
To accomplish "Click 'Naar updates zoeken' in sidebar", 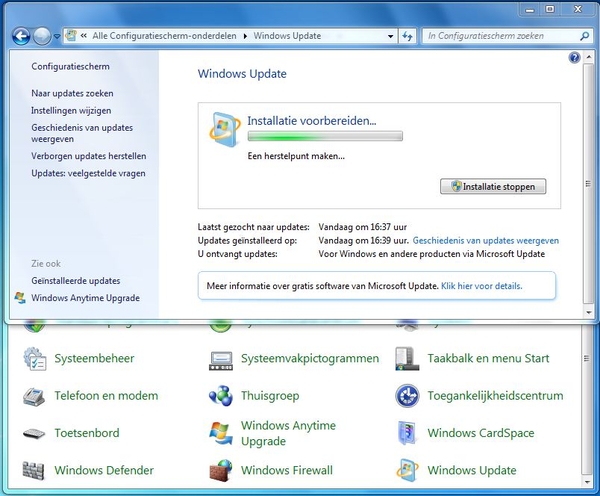I will point(72,93).
